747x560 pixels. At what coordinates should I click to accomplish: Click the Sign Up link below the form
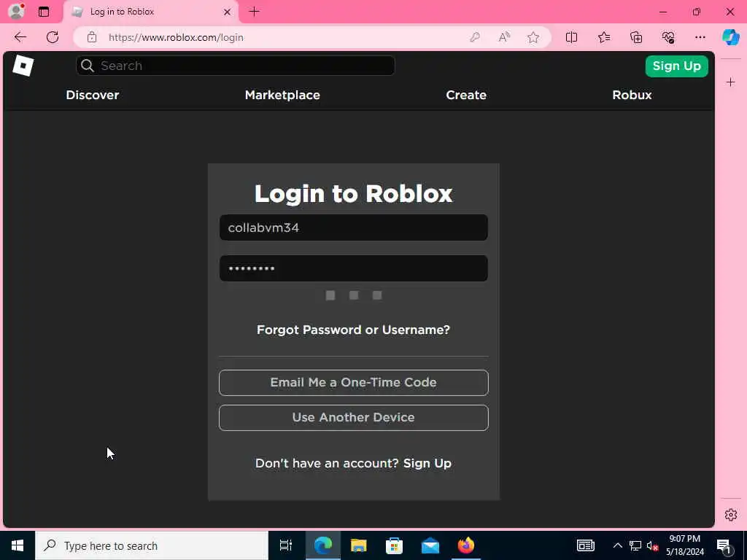(x=427, y=463)
